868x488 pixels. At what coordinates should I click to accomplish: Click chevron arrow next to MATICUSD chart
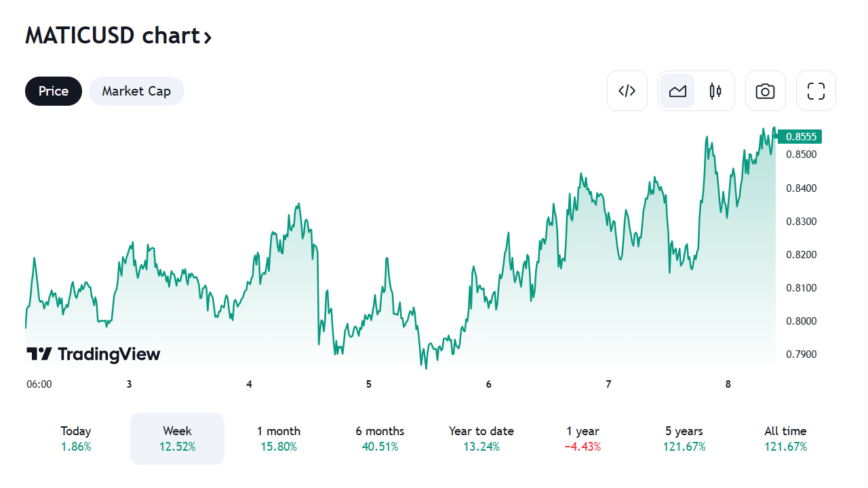point(208,37)
